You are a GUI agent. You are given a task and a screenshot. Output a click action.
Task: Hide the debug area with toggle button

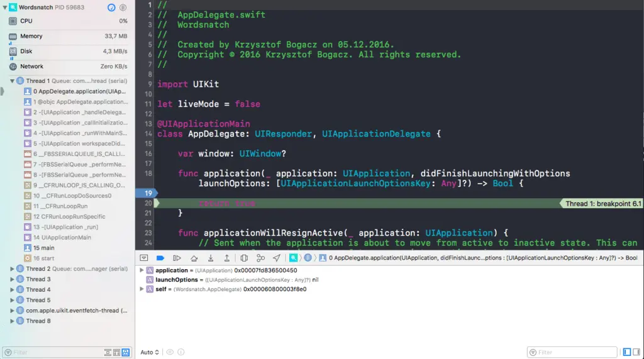[x=143, y=258]
